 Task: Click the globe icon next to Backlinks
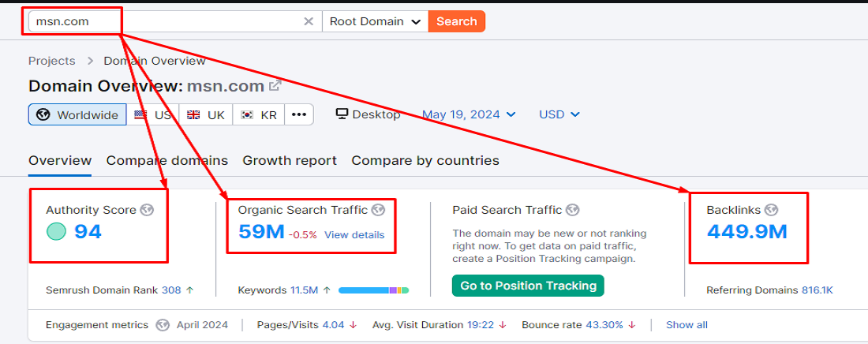click(771, 210)
